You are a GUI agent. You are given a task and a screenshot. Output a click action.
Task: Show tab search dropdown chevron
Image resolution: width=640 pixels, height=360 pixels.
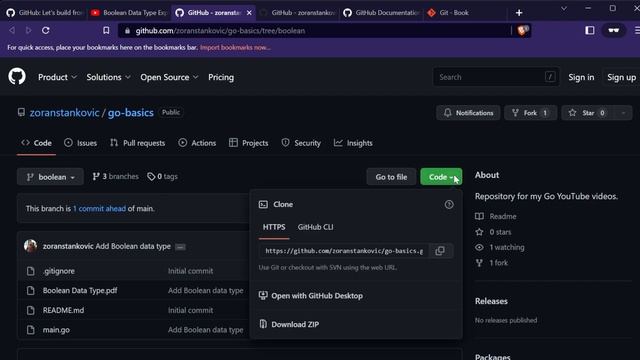564,9
